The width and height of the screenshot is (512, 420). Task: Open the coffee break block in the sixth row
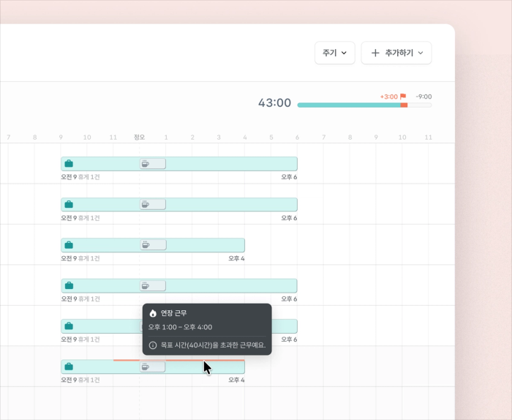pyautogui.click(x=152, y=367)
